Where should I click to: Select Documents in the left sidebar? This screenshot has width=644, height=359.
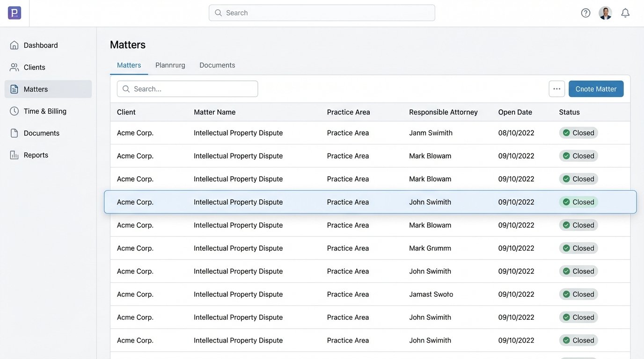point(41,133)
